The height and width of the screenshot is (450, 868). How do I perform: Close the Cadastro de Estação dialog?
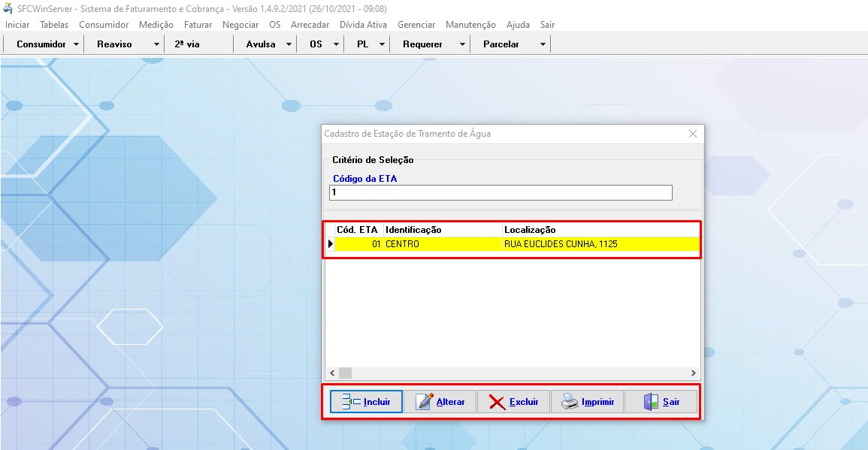click(x=693, y=134)
